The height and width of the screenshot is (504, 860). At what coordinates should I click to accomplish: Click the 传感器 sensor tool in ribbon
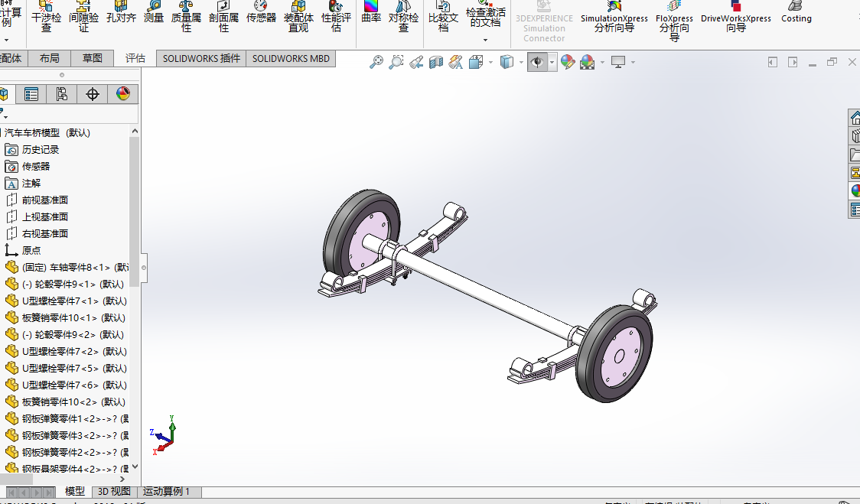click(x=261, y=12)
